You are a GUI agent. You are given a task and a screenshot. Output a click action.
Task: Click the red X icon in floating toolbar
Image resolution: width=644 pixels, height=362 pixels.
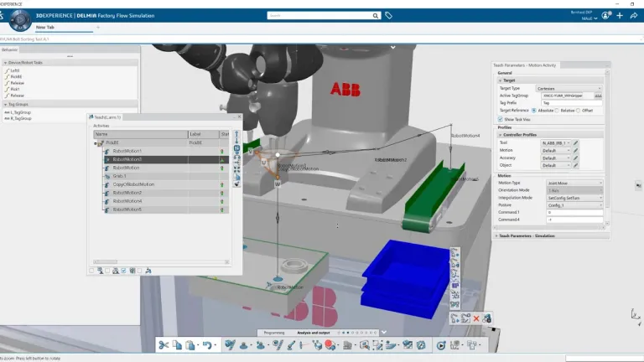tap(476, 318)
